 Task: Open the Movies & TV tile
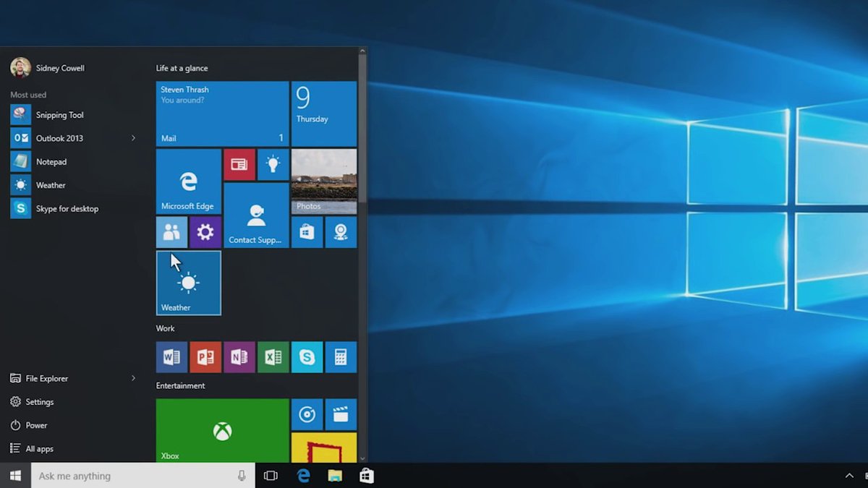pyautogui.click(x=340, y=414)
